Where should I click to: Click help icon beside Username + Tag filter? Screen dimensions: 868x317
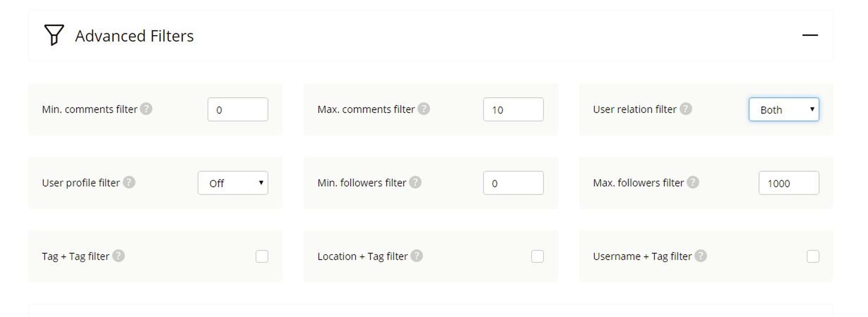click(x=700, y=256)
